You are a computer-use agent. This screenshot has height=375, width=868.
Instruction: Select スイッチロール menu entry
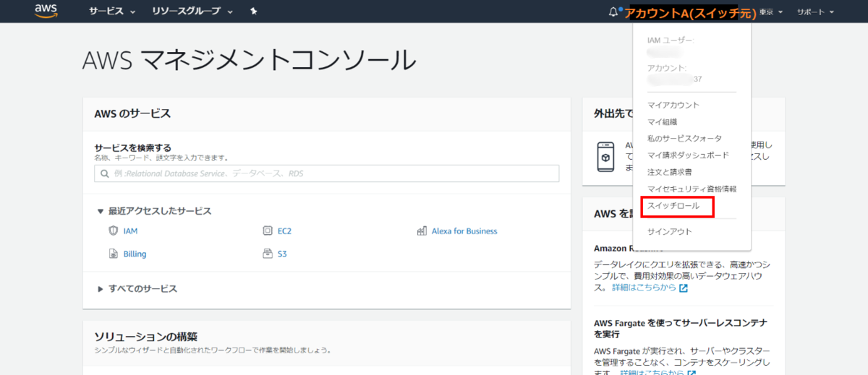[x=673, y=206]
